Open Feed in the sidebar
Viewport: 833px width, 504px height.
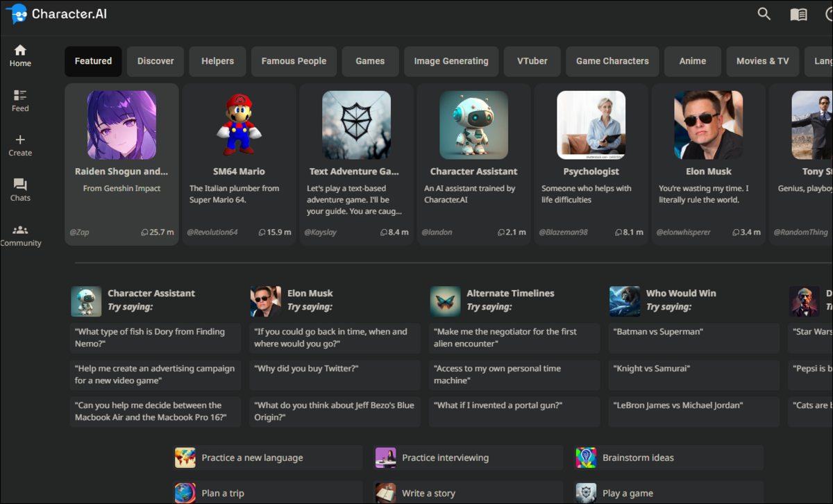(x=20, y=101)
